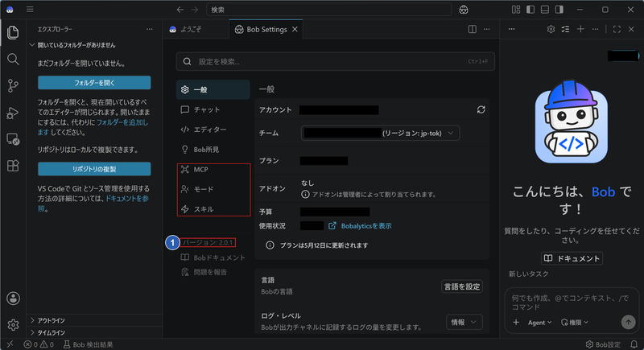Focus the 検索 command center field
The width and height of the screenshot is (644, 350).
pyautogui.click(x=329, y=10)
